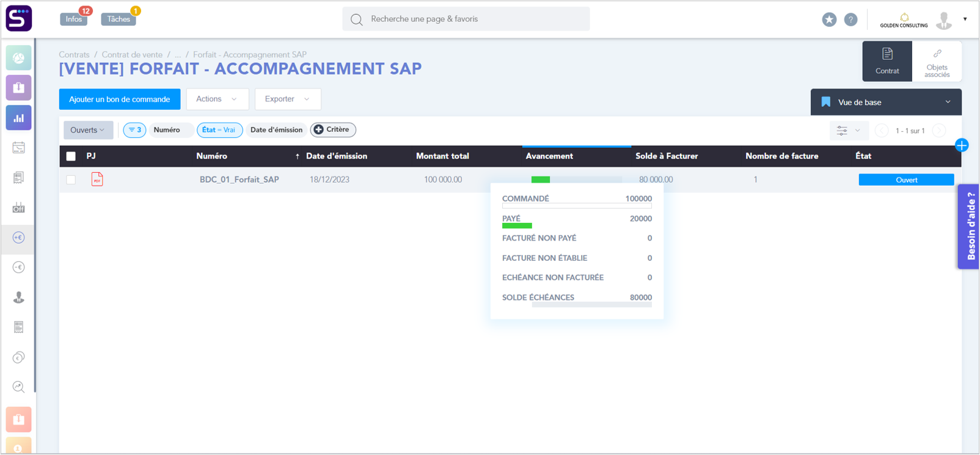
Task: Open the user account menu arrow
Action: click(x=965, y=20)
